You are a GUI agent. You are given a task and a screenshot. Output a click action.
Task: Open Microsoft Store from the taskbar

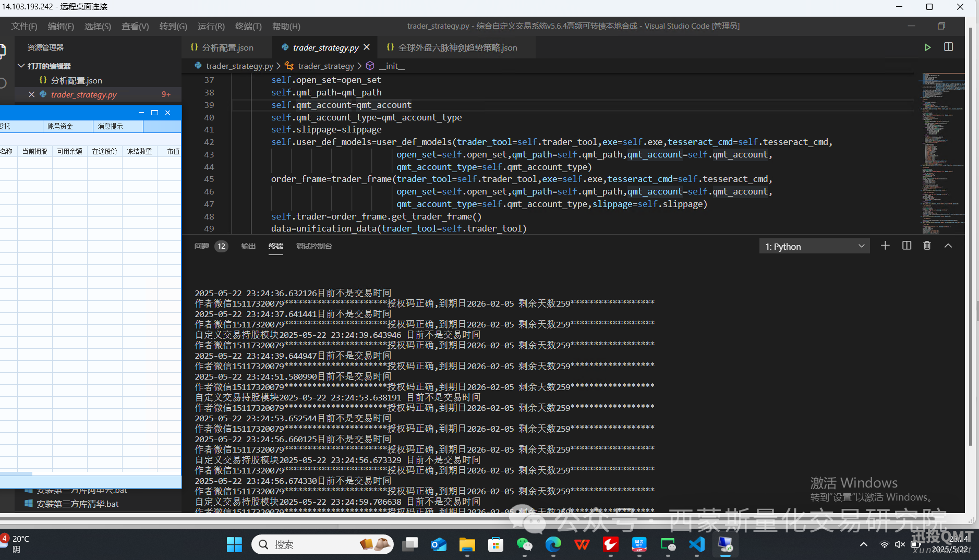(496, 544)
